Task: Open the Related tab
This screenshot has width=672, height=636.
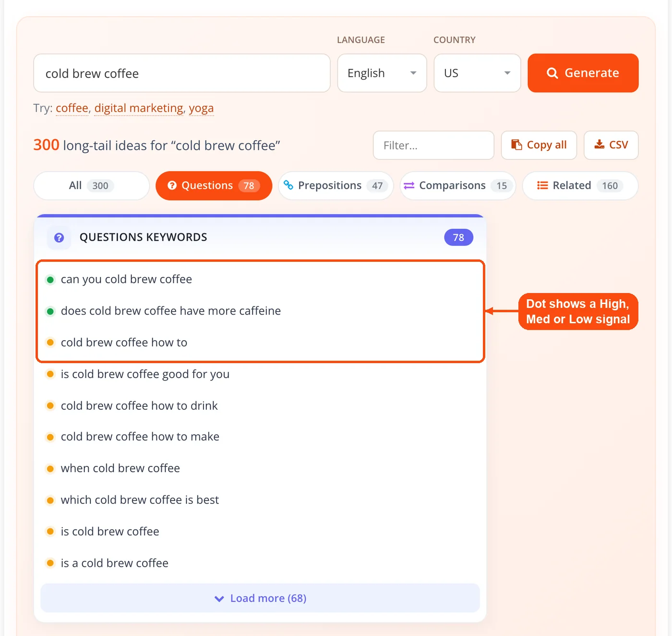Action: pos(580,185)
